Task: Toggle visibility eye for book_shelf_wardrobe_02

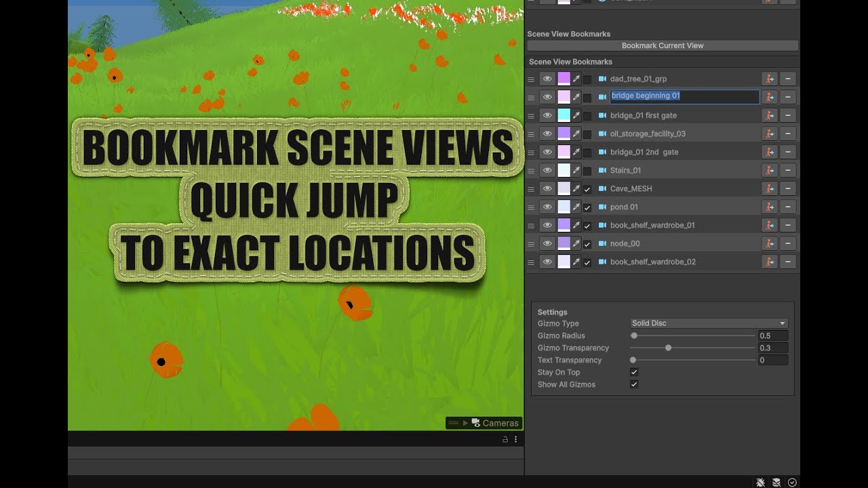Action: (547, 262)
